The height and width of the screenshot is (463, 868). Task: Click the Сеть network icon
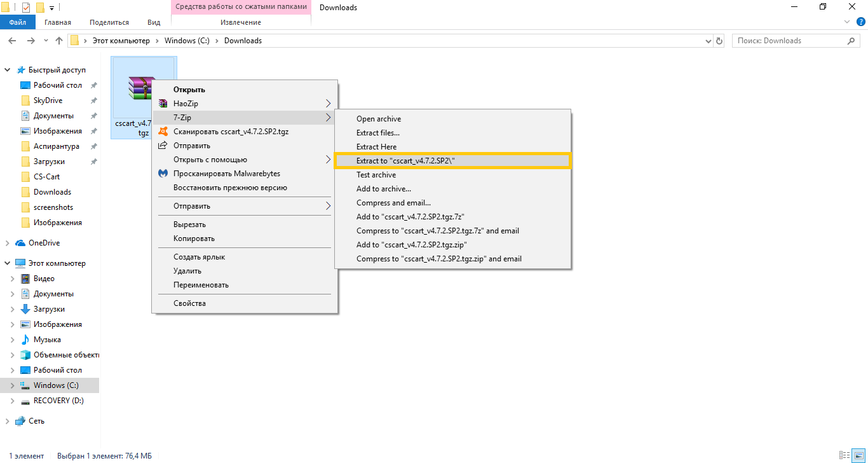(x=20, y=421)
